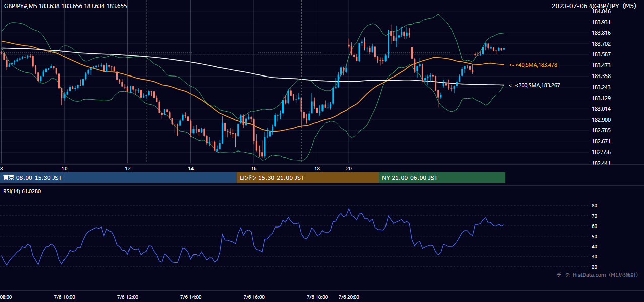Click RSI scale value 70

click(594, 216)
